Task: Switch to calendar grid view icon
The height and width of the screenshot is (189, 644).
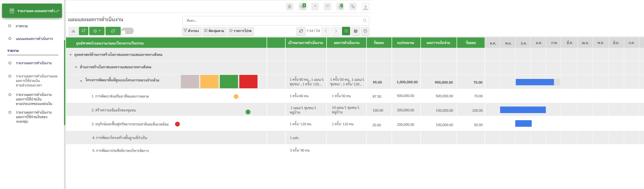Action: (356, 31)
